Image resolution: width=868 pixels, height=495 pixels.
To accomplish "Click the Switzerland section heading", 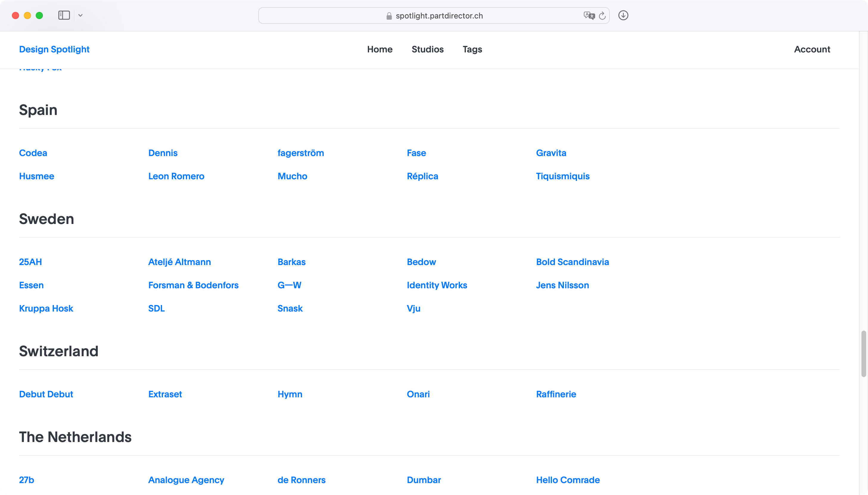I will pos(58,351).
